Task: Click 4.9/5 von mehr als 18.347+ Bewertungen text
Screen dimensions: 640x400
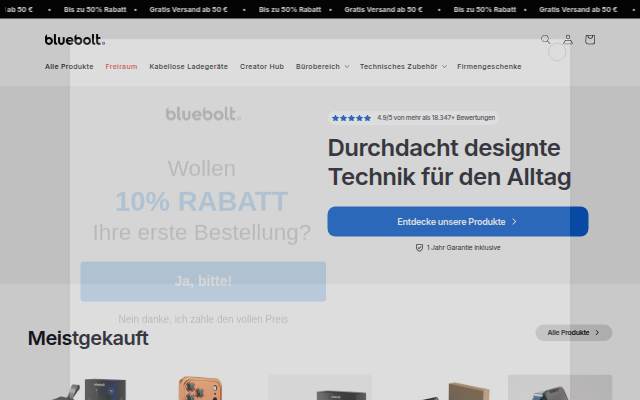Action: tap(436, 118)
